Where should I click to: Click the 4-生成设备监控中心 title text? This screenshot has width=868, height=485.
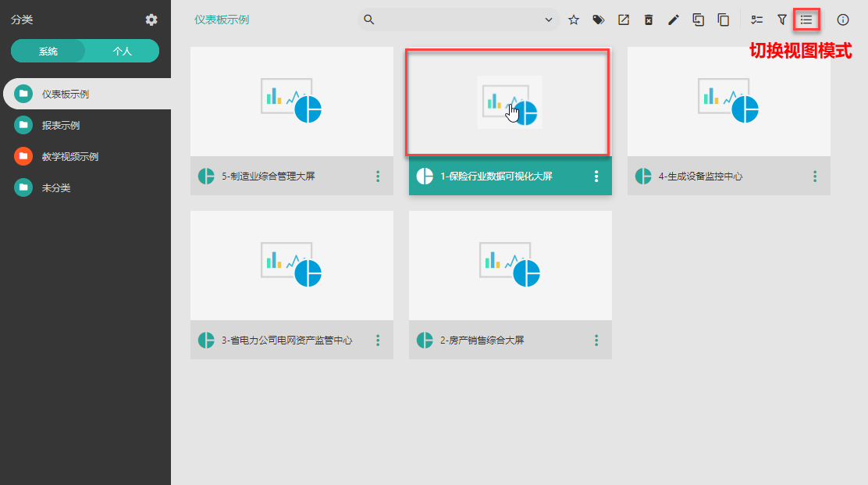700,176
